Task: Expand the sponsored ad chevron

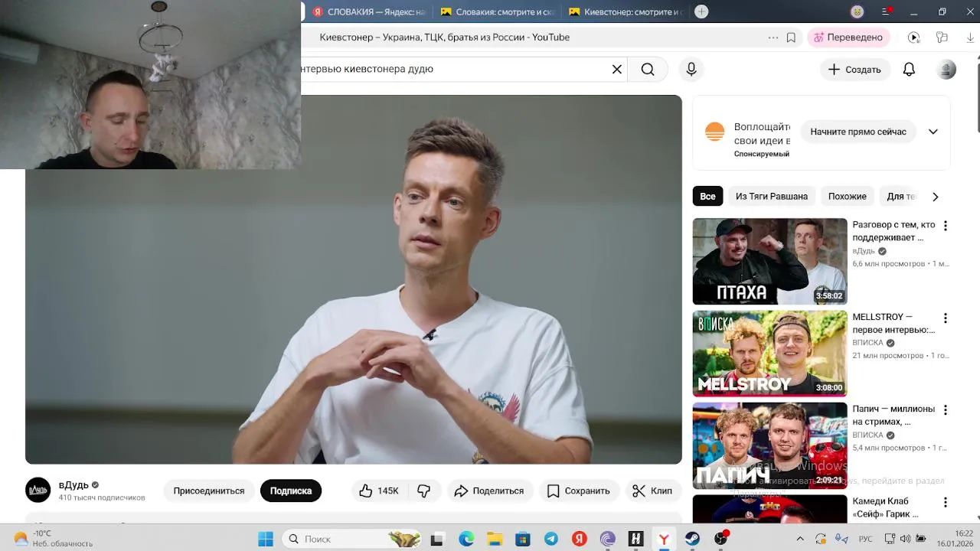Action: tap(933, 132)
